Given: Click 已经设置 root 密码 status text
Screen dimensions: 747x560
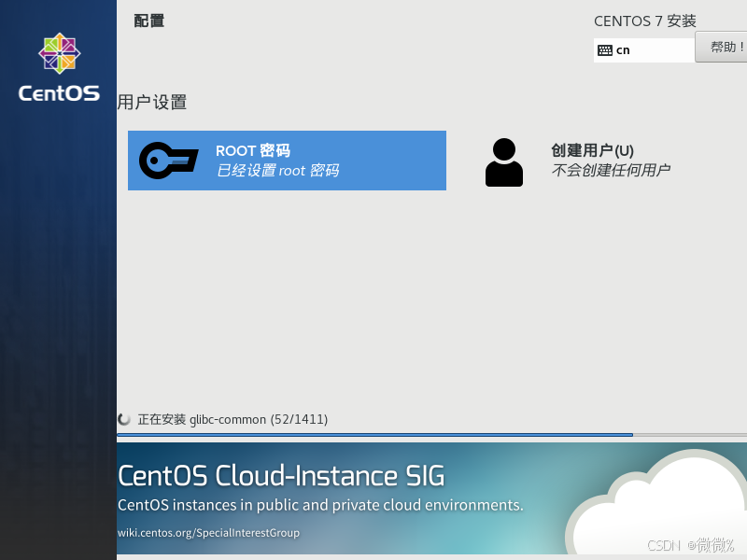Looking at the screenshot, I should click(x=277, y=171).
